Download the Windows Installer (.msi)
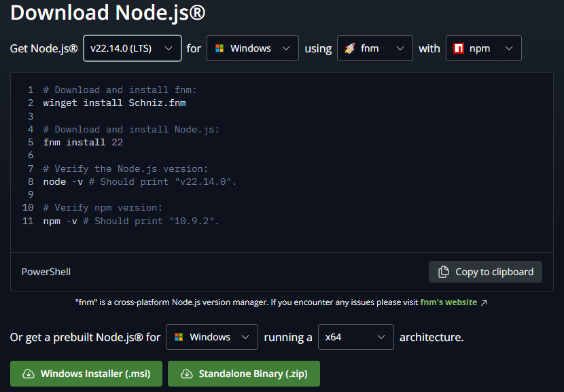This screenshot has height=392, width=564. (86, 374)
